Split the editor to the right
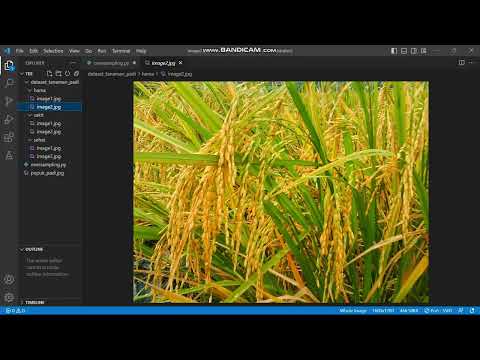The image size is (480, 360). [x=462, y=62]
